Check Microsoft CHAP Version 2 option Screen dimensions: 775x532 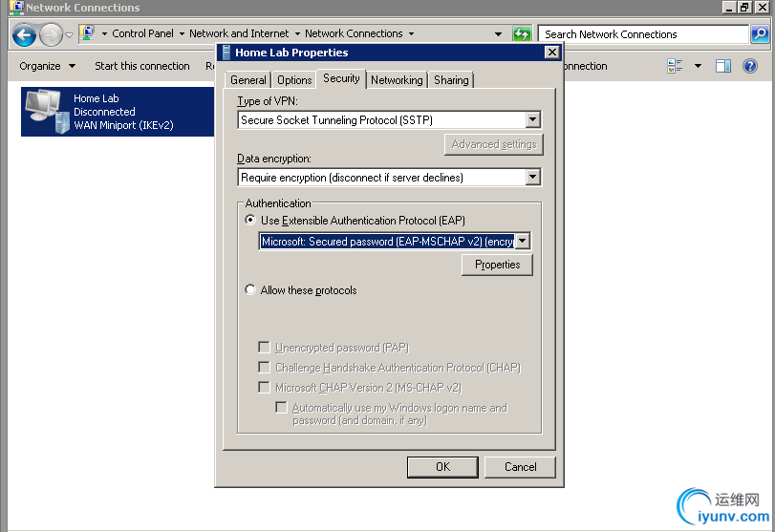(x=265, y=387)
